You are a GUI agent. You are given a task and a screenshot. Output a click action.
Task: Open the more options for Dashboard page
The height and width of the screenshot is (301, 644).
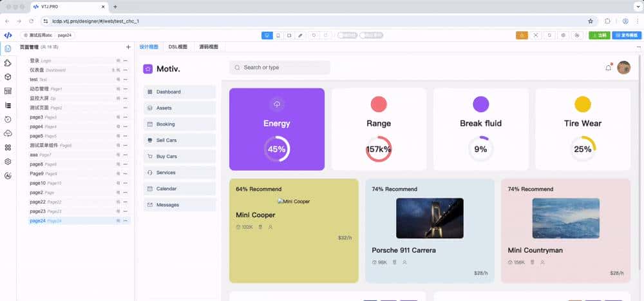[125, 70]
